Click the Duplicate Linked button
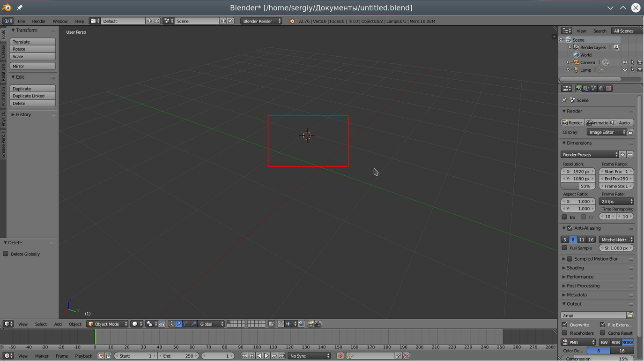Screen dimensions: 644x361 (33, 96)
